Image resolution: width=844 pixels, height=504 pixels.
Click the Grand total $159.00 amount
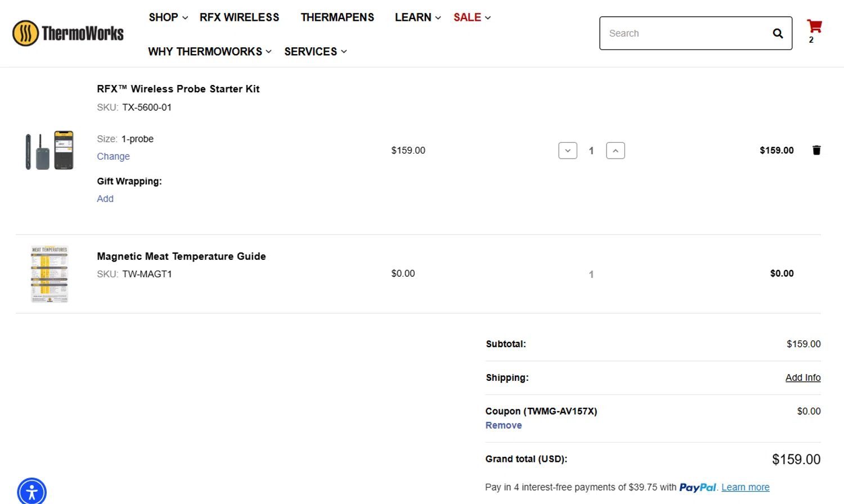click(796, 460)
